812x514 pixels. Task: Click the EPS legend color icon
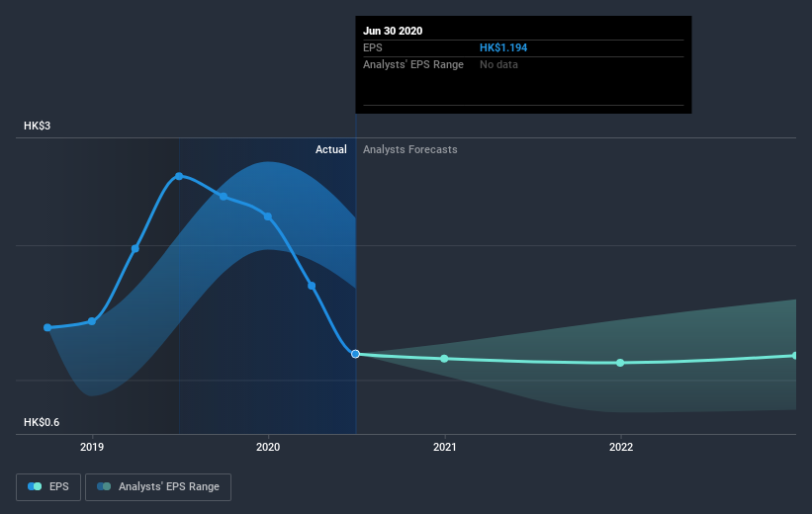35,486
